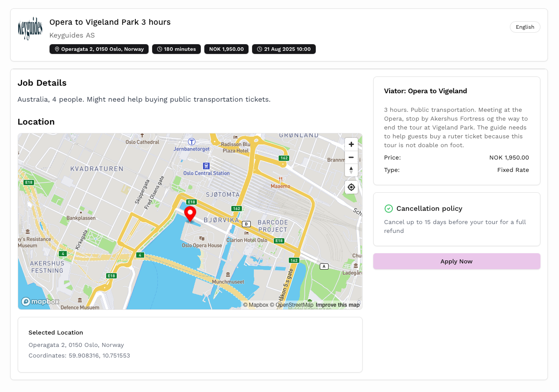Click the Fixed Rate type value
Screen dimensions: 559x392
(x=513, y=170)
